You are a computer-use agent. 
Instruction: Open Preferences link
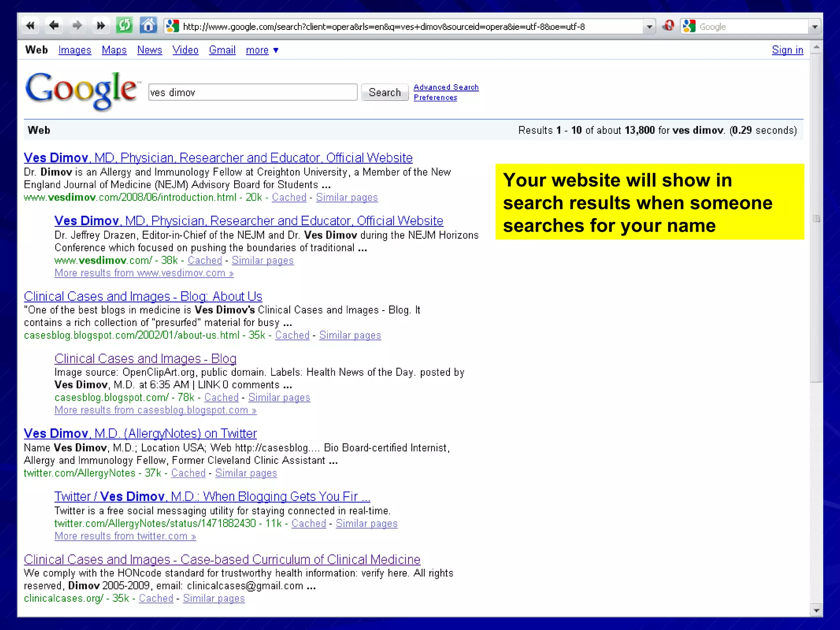pos(435,97)
